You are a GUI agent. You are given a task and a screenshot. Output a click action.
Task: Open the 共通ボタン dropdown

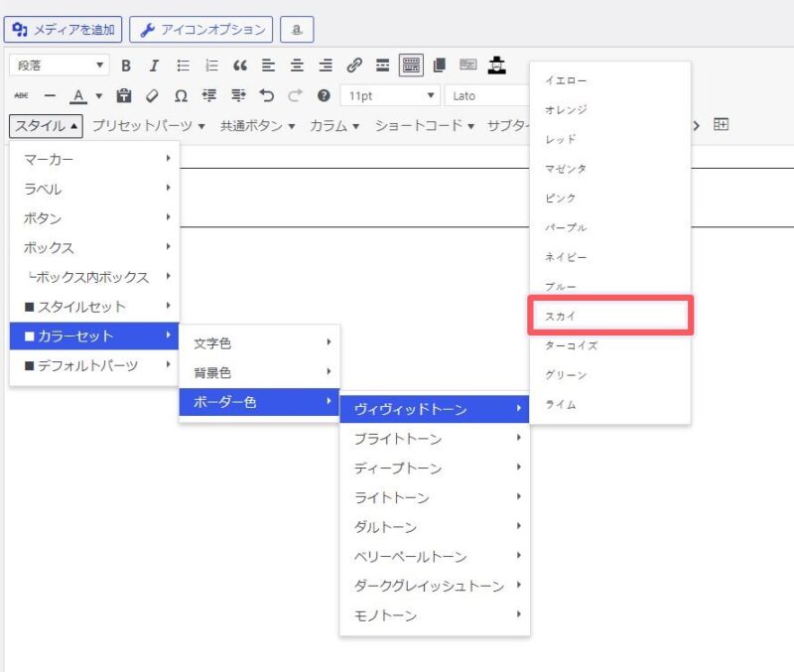[x=257, y=126]
